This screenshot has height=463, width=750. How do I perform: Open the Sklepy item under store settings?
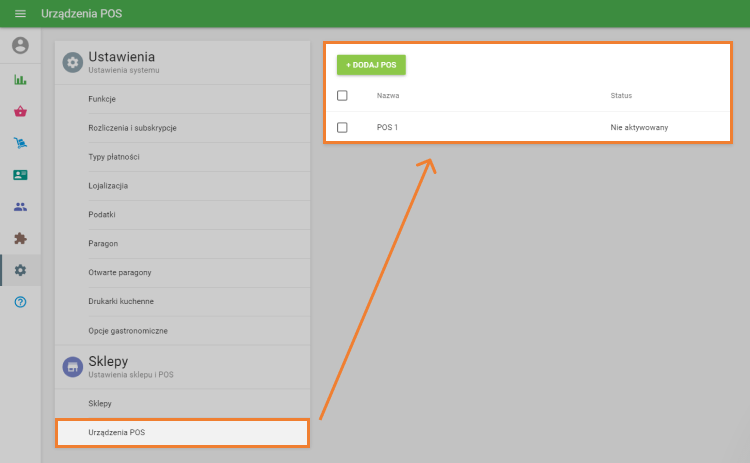pos(100,403)
